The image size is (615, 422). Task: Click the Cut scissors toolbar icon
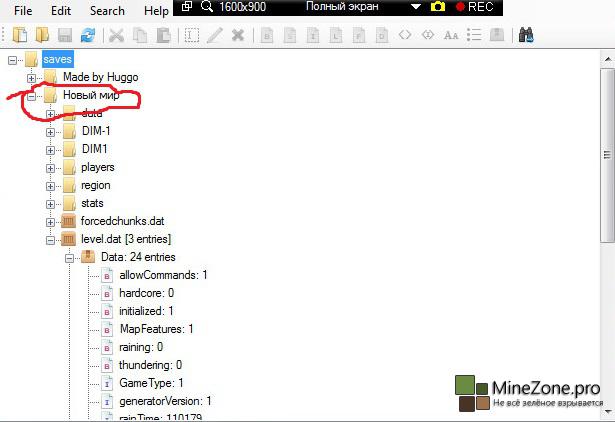click(x=116, y=36)
